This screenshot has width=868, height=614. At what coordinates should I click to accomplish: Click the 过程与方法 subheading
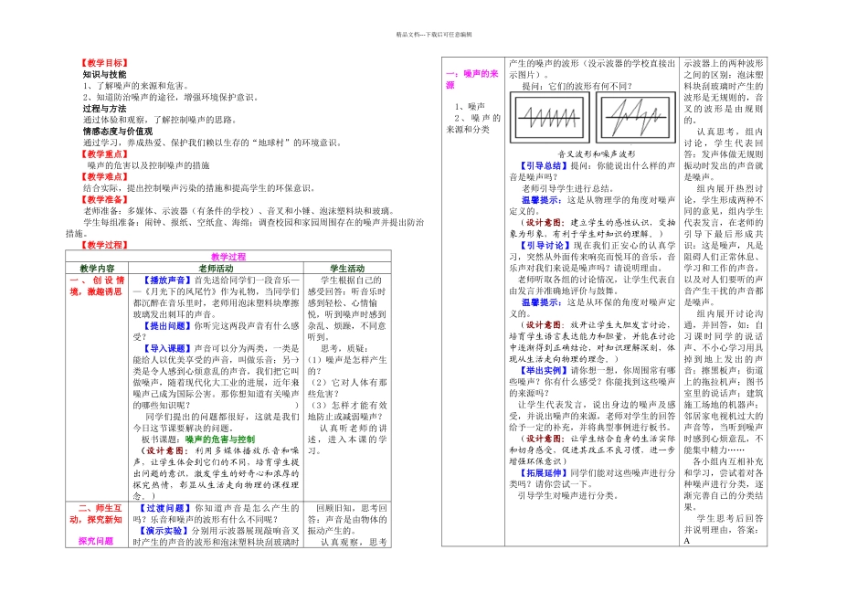(x=105, y=109)
